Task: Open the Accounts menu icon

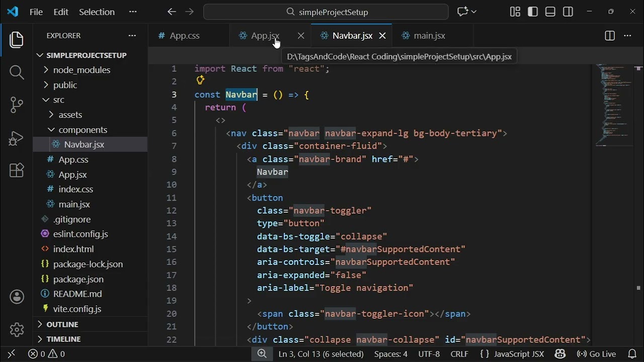Action: pos(17,297)
